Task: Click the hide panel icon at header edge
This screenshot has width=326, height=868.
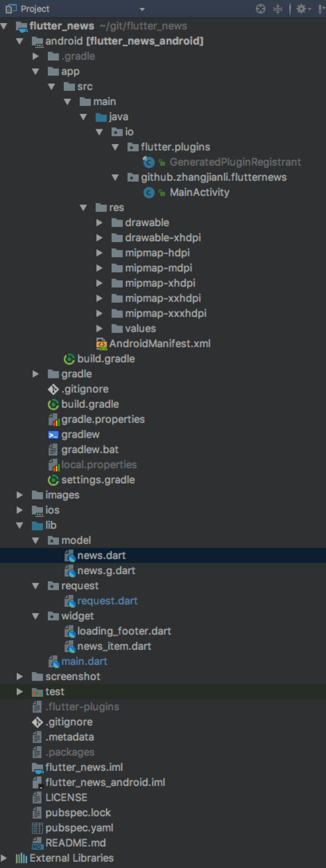Action: (322, 9)
